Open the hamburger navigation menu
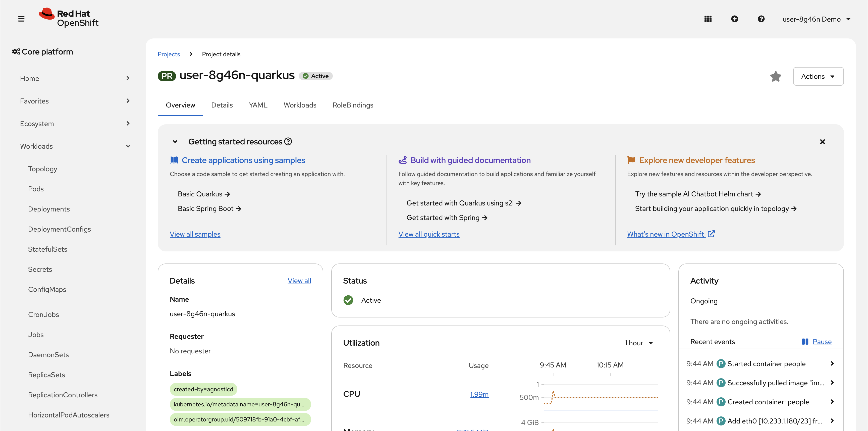868x431 pixels. (x=21, y=19)
